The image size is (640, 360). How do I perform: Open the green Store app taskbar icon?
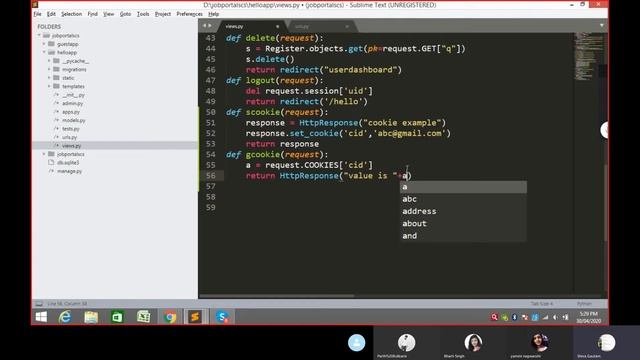point(117,317)
